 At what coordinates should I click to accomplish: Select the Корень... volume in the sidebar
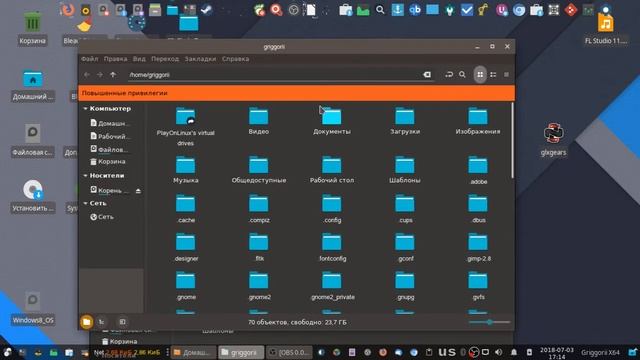(109, 190)
